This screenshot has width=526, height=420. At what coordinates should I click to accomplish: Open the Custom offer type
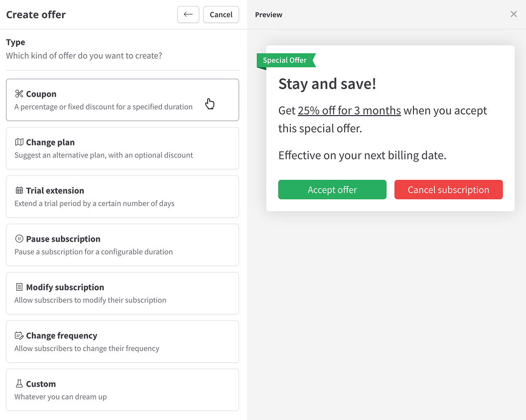coord(122,390)
